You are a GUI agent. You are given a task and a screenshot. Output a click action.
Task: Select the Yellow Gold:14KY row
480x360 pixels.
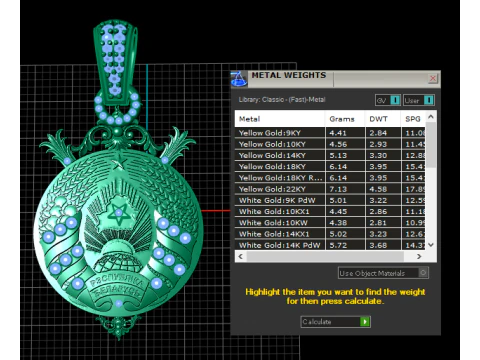pos(330,155)
